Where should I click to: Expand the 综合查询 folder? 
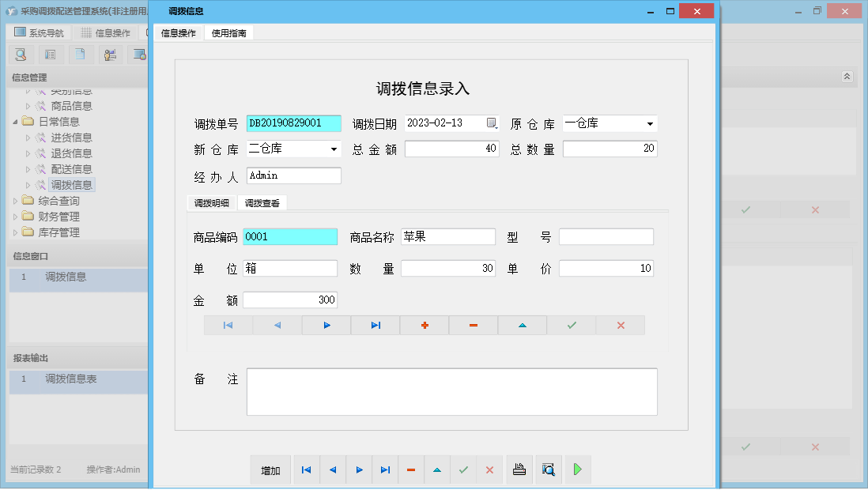point(17,200)
